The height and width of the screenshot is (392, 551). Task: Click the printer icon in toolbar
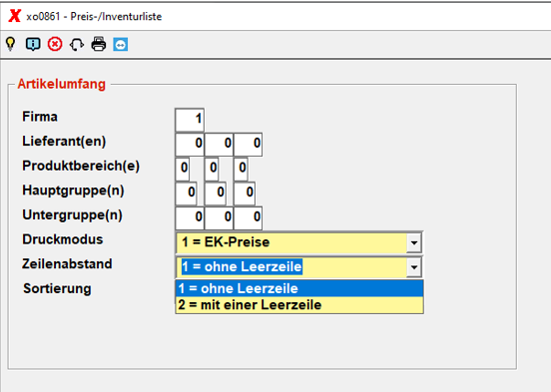[99, 44]
